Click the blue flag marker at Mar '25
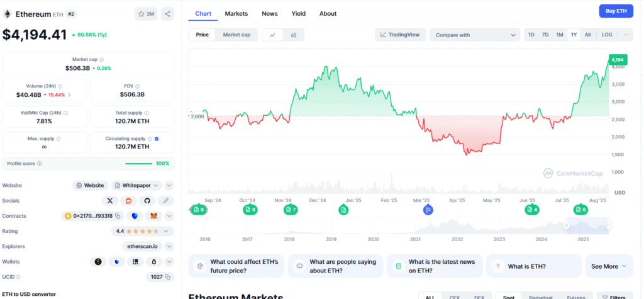This screenshot has width=644, height=299. tap(428, 210)
